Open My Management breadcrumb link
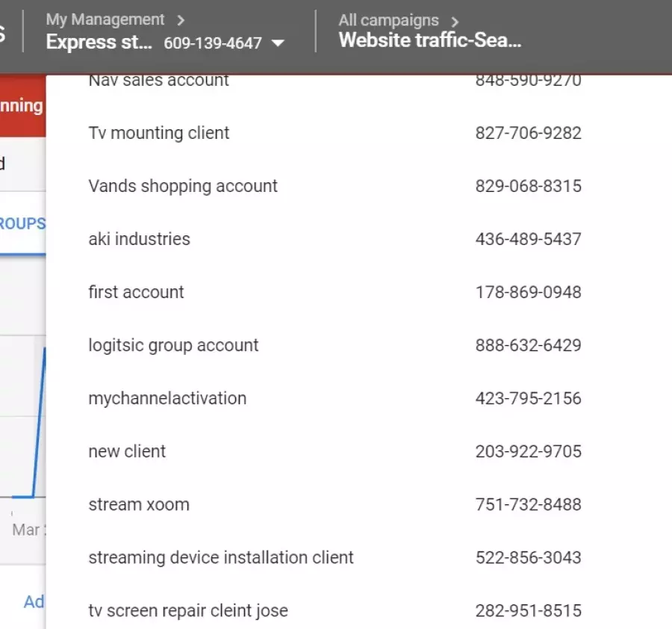This screenshot has width=672, height=629. coord(105,20)
